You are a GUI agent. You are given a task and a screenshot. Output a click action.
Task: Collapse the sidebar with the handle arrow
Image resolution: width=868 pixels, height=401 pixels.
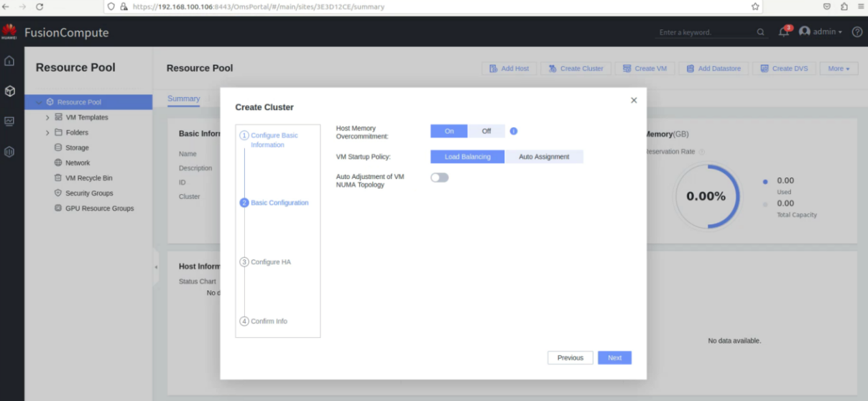coord(156,267)
